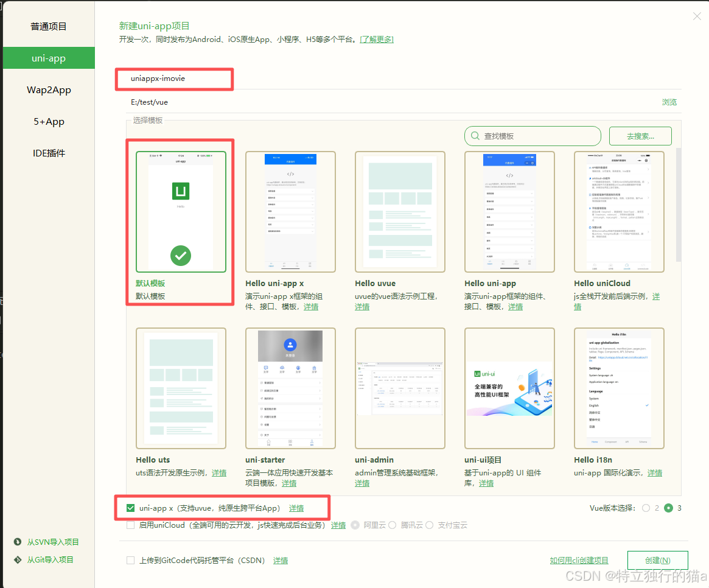Screen dimensions: 709x588
Task: Select the uni-ui项目 template thumbnail
Action: click(x=509, y=388)
